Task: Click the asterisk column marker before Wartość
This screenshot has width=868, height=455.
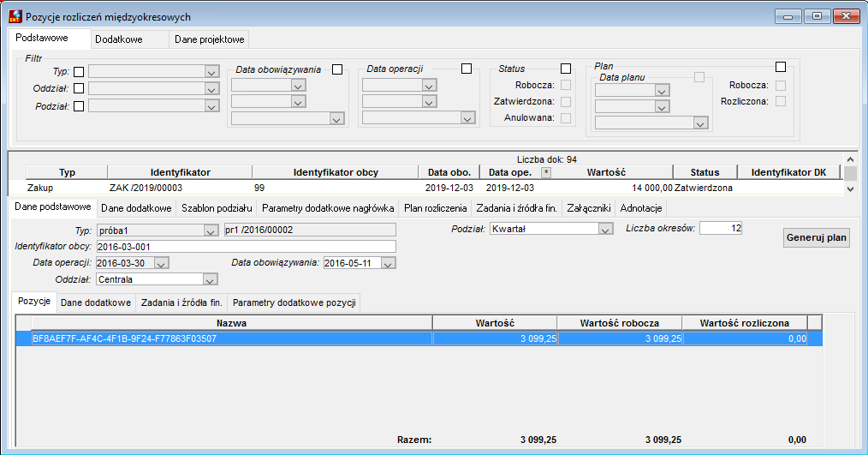Action: [546, 172]
